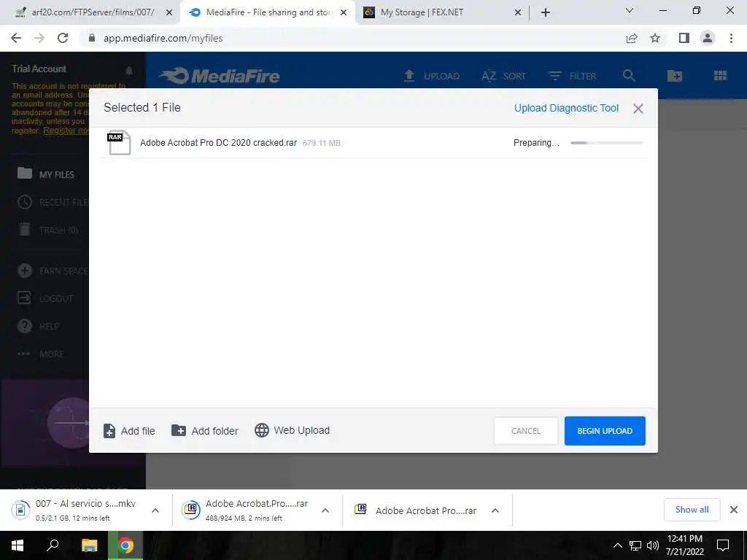Click the UPLOAD toolbar icon in MediaFire
Viewport: 747px width, 560px height.
click(409, 76)
